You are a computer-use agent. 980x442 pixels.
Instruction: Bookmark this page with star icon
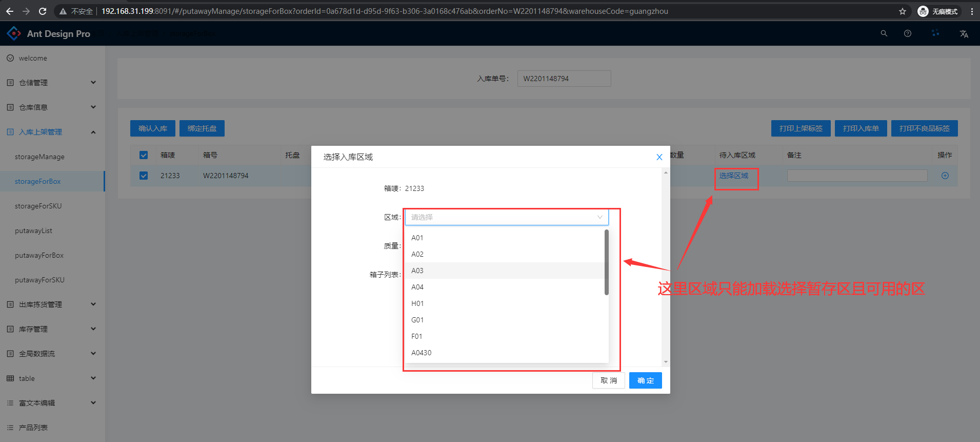tap(902, 11)
